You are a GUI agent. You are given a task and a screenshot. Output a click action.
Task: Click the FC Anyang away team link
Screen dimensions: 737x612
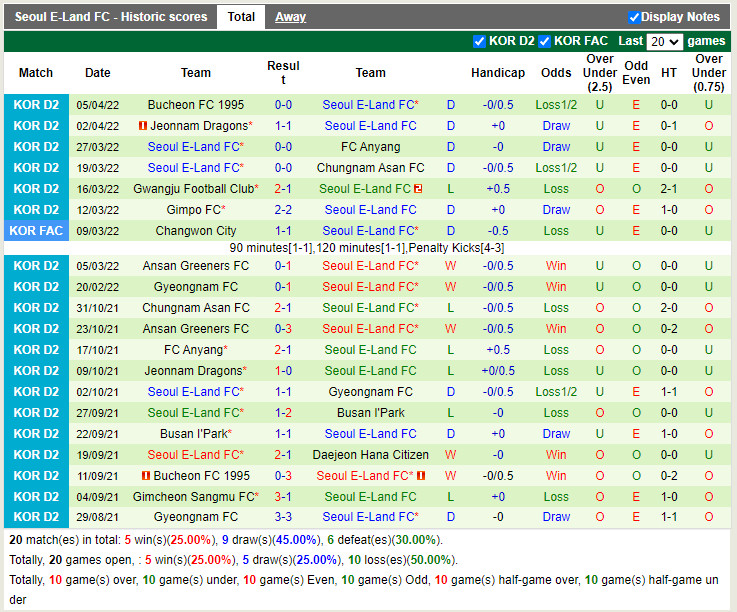(x=370, y=147)
